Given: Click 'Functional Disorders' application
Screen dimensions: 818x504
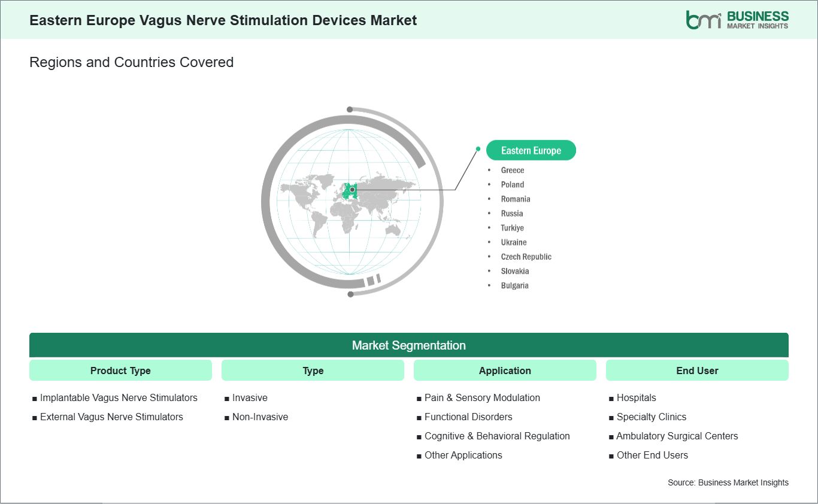Looking at the screenshot, I should (468, 417).
